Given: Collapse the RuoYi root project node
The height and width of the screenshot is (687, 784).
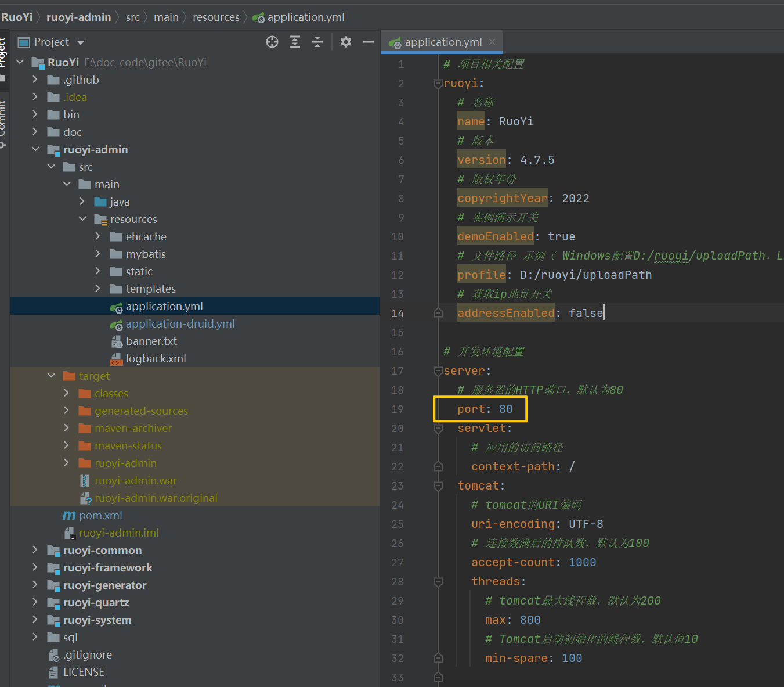Looking at the screenshot, I should pyautogui.click(x=20, y=62).
